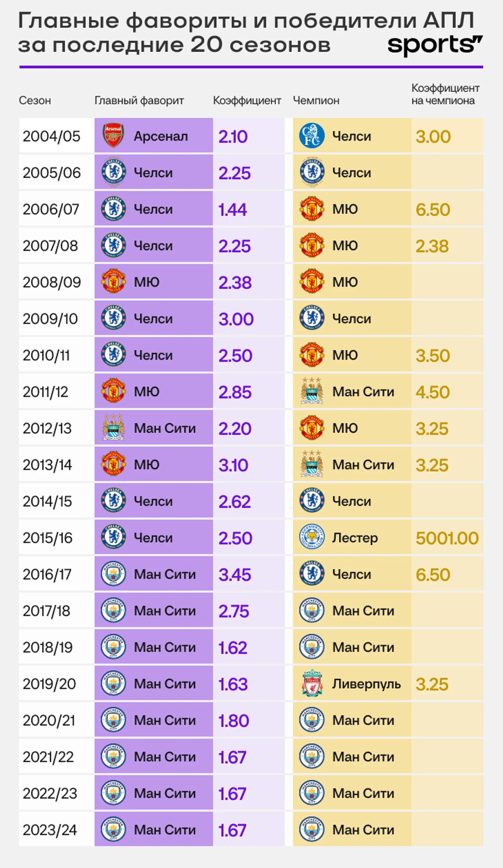Click the 1.44 coefficient for Chelsea 2006/07

(233, 209)
